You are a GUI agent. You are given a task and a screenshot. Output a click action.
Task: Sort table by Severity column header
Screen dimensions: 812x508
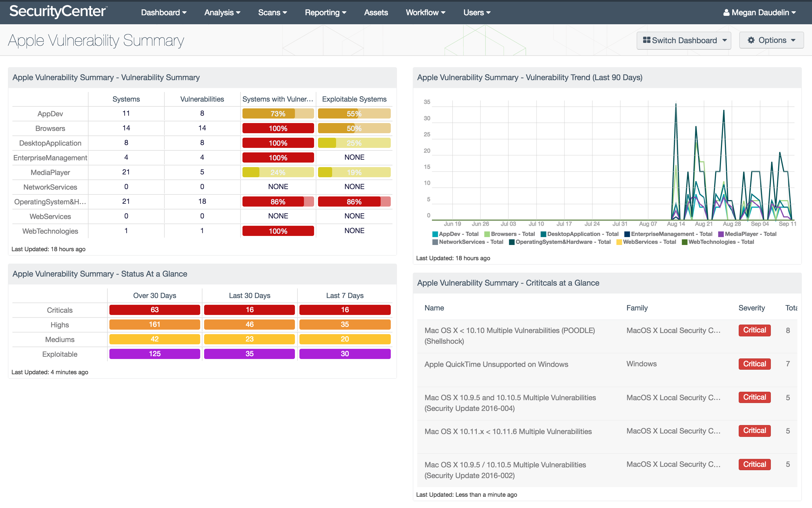point(752,308)
